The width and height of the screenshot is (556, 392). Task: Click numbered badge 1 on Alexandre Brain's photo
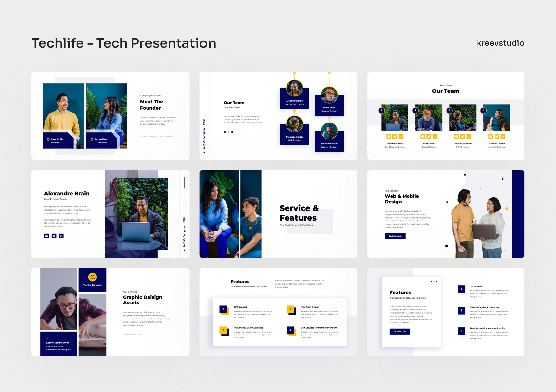(x=381, y=111)
